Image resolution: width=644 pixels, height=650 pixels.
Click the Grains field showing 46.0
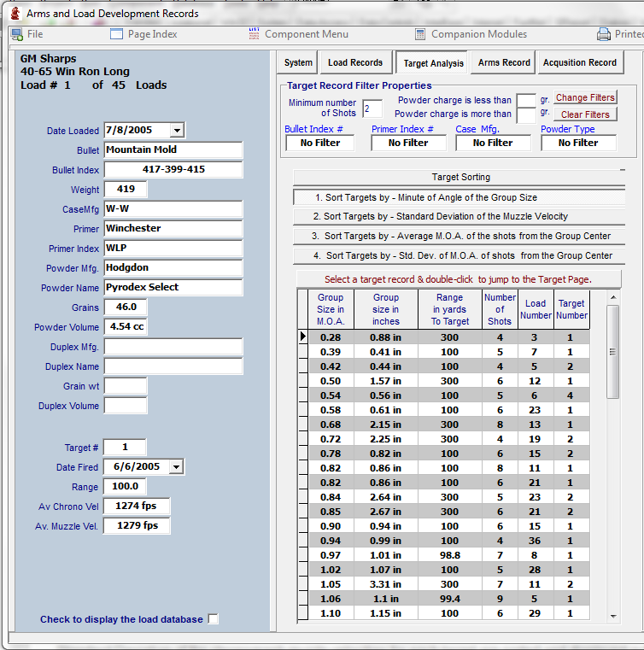[x=126, y=307]
